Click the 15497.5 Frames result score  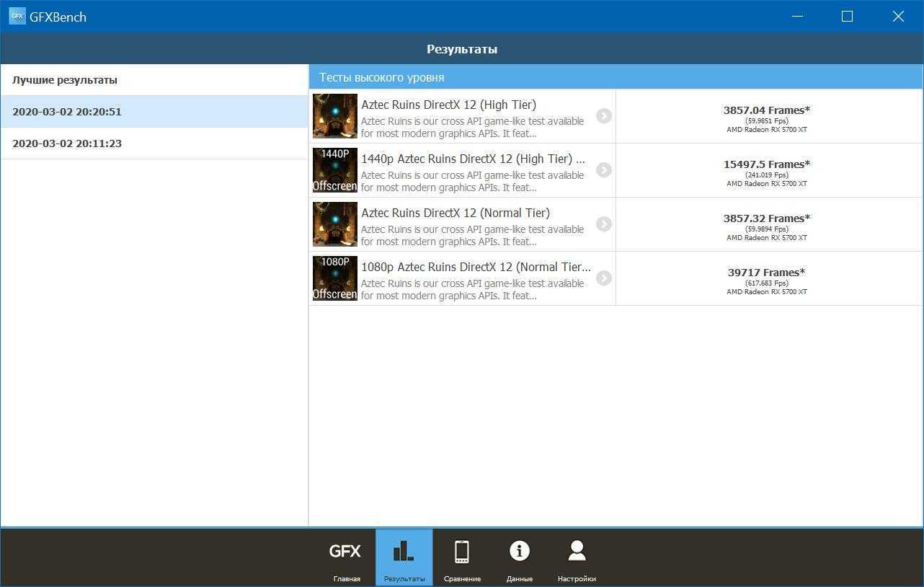[x=766, y=164]
